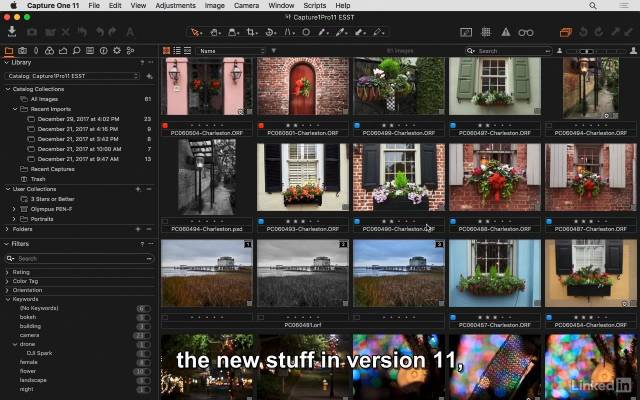
Task: Open the Adjustments menu
Action: click(x=175, y=6)
